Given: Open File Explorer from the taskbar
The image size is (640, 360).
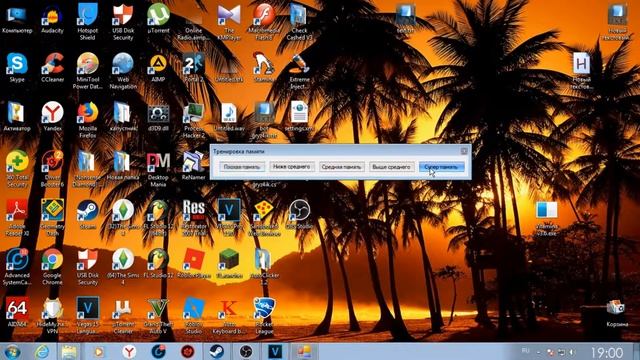Looking at the screenshot, I should point(69,352).
